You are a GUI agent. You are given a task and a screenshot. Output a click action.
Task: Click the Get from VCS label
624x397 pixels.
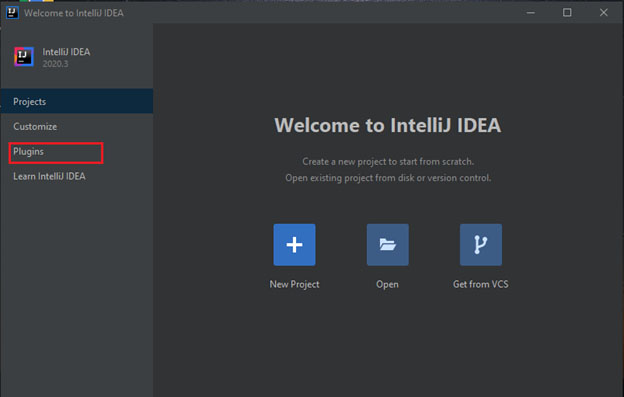481,284
